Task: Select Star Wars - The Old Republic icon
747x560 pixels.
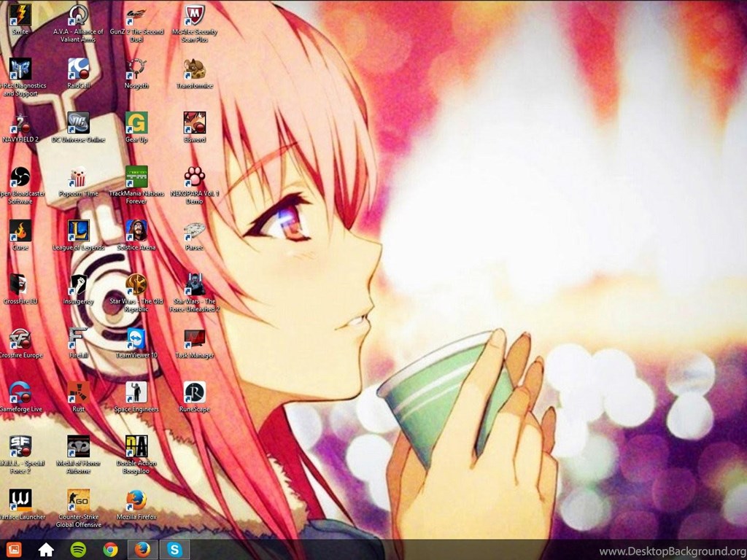Action: coord(136,284)
